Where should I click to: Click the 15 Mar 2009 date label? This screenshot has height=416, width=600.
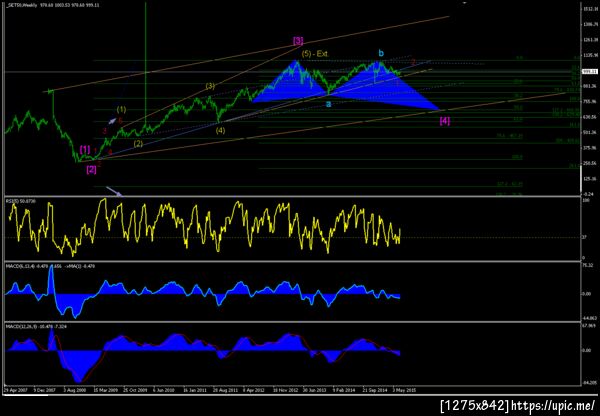[x=105, y=390]
